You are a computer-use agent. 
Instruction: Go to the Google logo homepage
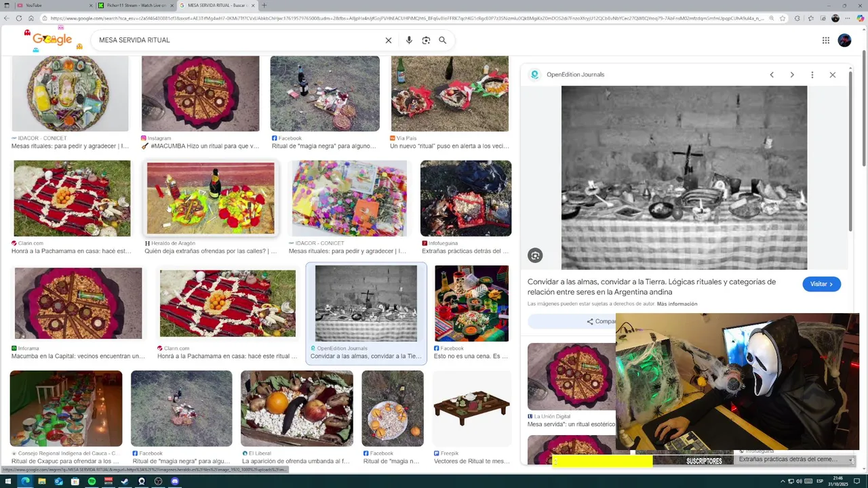pos(52,39)
